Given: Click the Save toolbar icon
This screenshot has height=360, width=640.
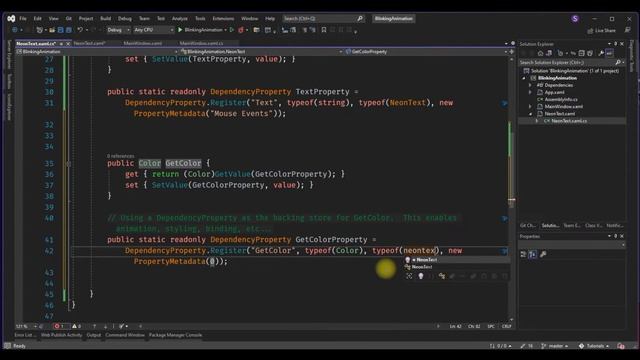Looking at the screenshot, I should [x=60, y=30].
